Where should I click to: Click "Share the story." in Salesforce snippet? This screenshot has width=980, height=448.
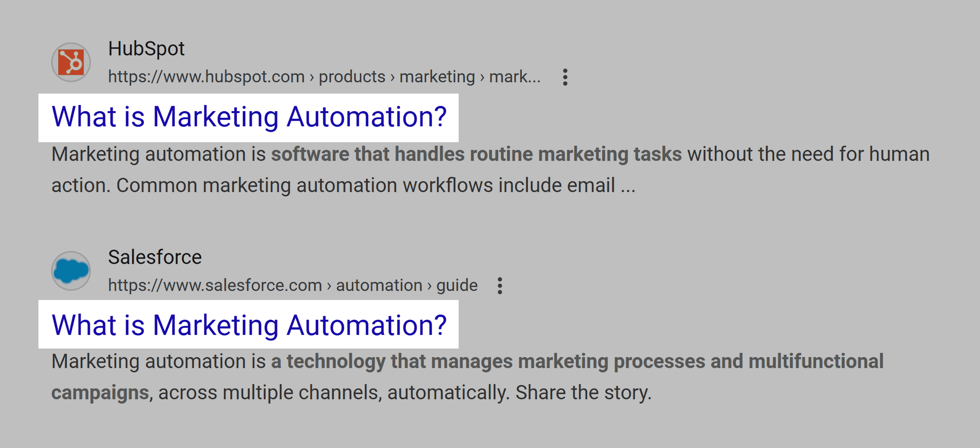tap(583, 392)
